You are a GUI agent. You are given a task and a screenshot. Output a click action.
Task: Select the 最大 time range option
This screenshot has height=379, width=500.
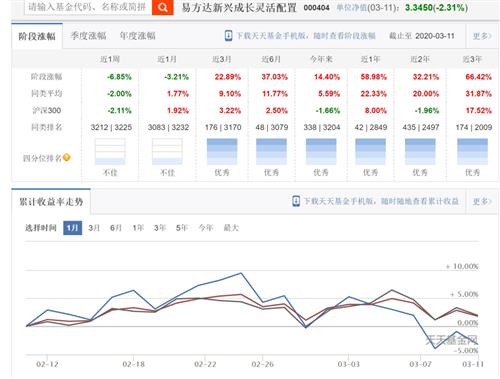231,228
